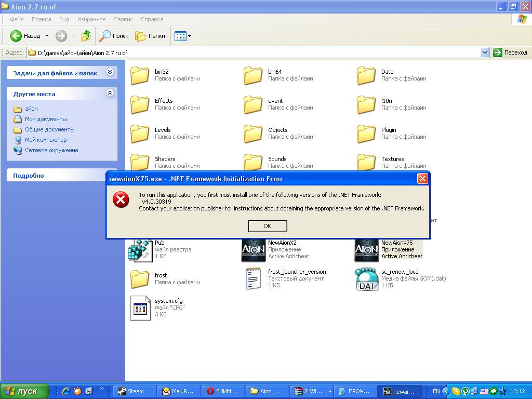Click the Steam taskbar button

(x=135, y=391)
